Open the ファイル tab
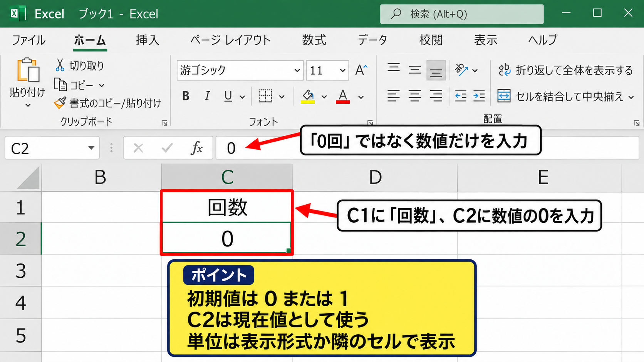Image resolution: width=644 pixels, height=362 pixels. tap(29, 40)
